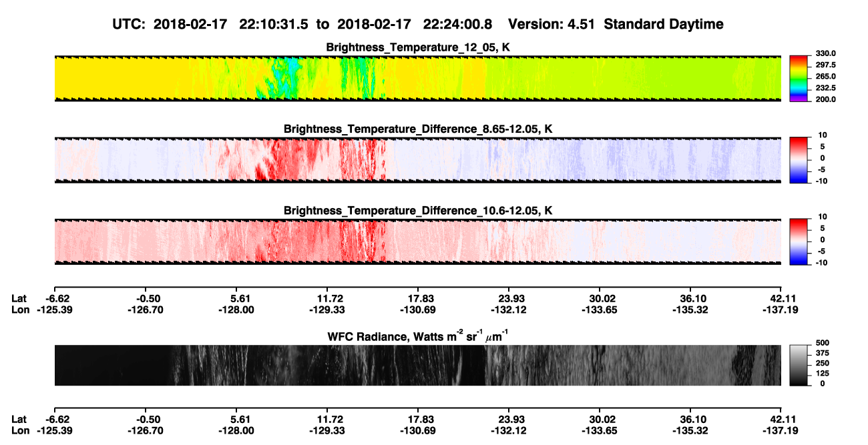Select the 'Brightness_Temperature_Difference_8.65-12.05, K' title
Viewport: 868px width, 445px height.
(418, 128)
